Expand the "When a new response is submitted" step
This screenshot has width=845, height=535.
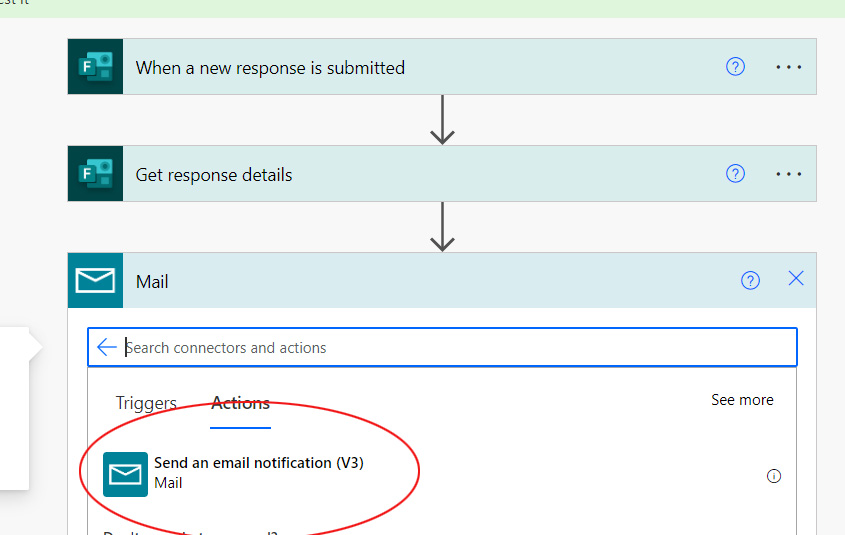point(400,67)
